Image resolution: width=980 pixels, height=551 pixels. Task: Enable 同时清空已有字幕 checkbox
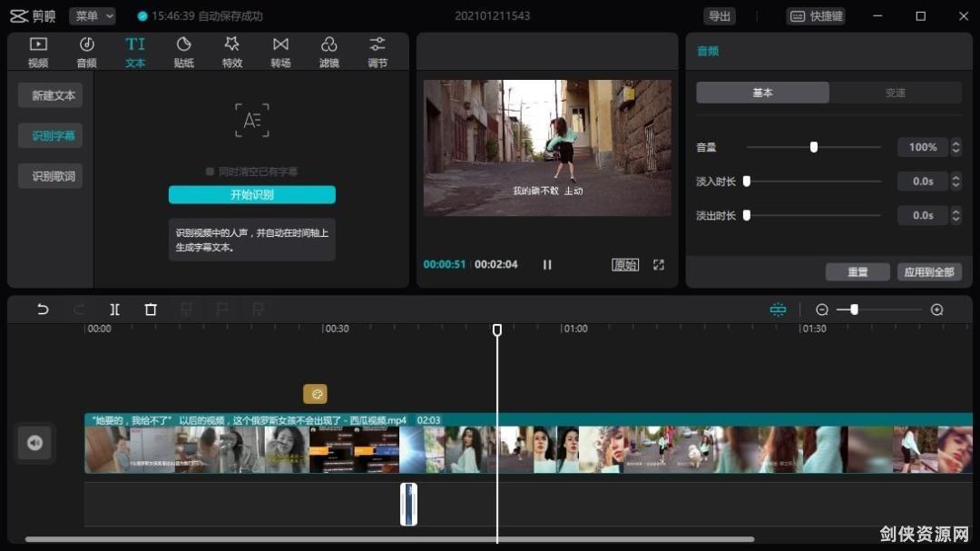coord(211,172)
